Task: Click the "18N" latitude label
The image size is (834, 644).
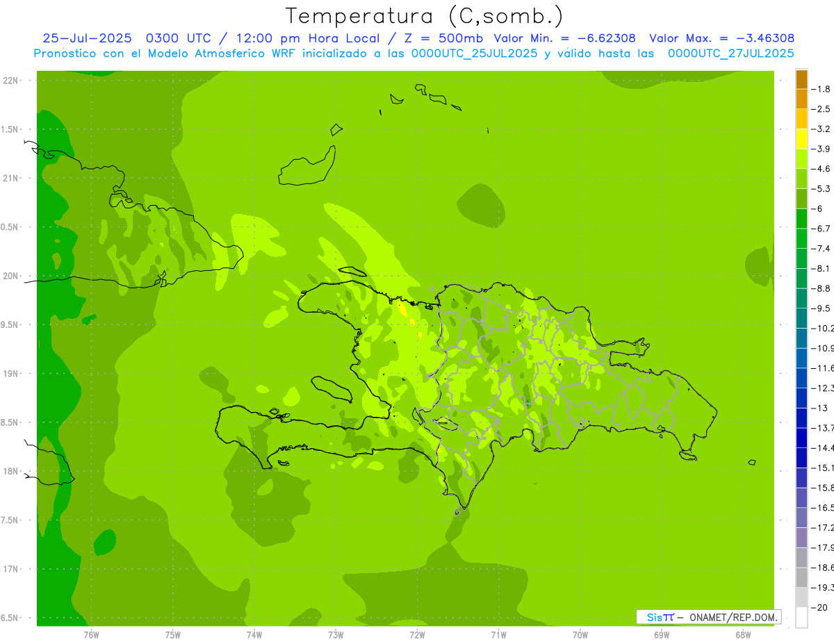Action: pos(10,472)
